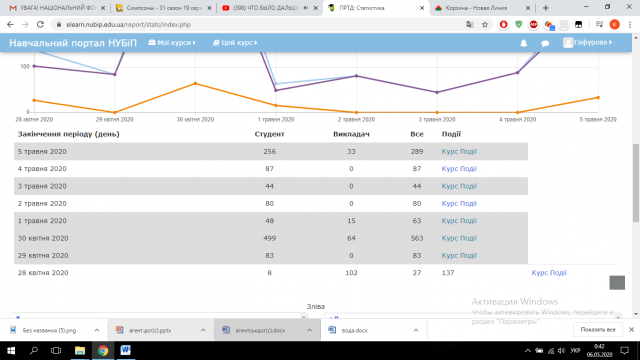Screen dimensions: 640x360
Task: Go back in browser history
Action: [x=10, y=24]
